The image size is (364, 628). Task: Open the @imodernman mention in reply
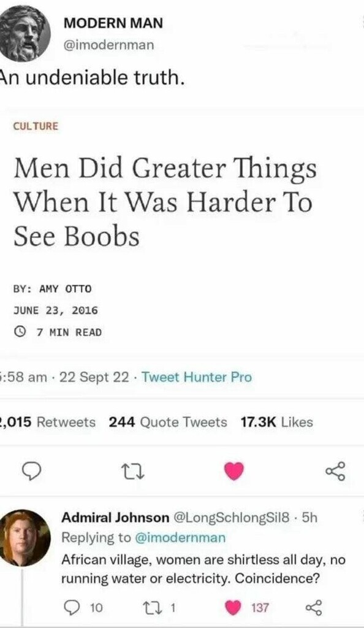click(x=180, y=537)
